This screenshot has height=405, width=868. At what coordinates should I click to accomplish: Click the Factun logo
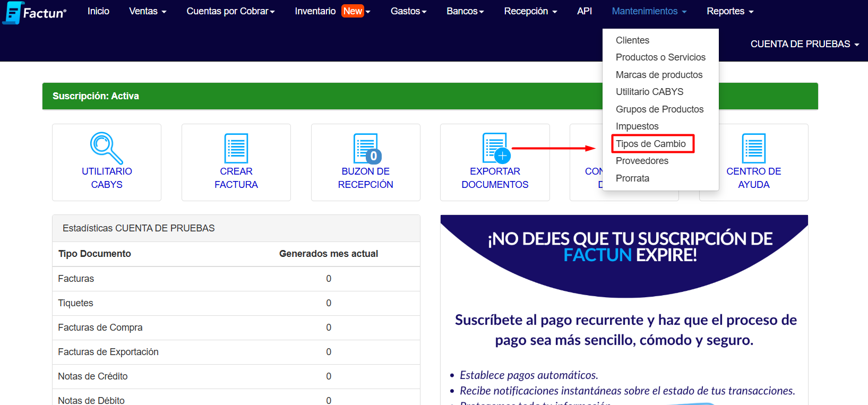[x=35, y=12]
